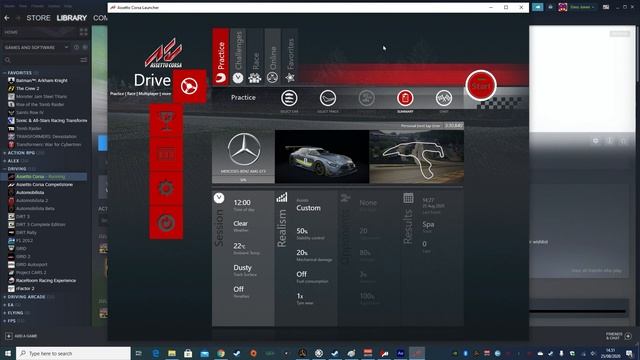640x360 pixels.
Task: Open the Steam LIBRARY menu
Action: click(x=71, y=18)
